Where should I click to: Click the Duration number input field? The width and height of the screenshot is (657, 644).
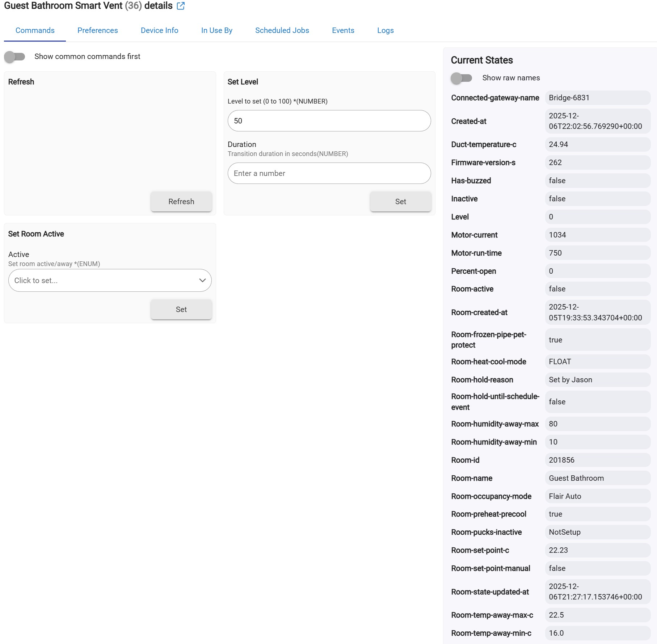point(329,173)
